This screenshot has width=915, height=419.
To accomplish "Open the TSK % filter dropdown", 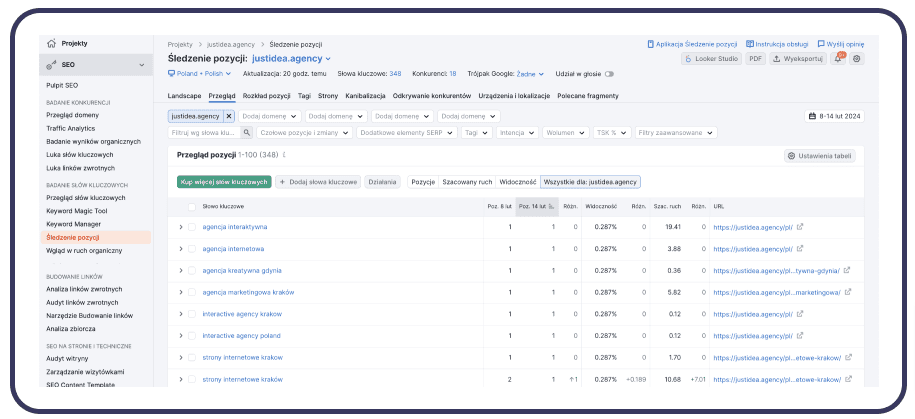I will coord(612,132).
